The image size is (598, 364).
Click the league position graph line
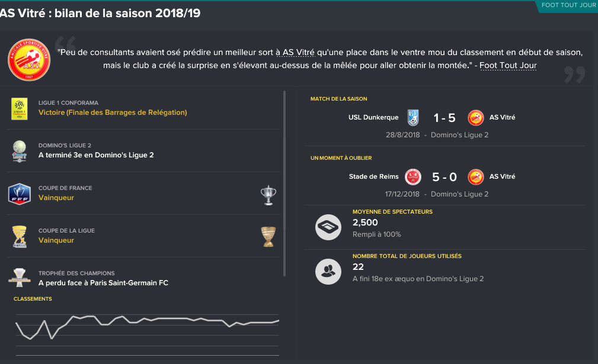(x=147, y=327)
